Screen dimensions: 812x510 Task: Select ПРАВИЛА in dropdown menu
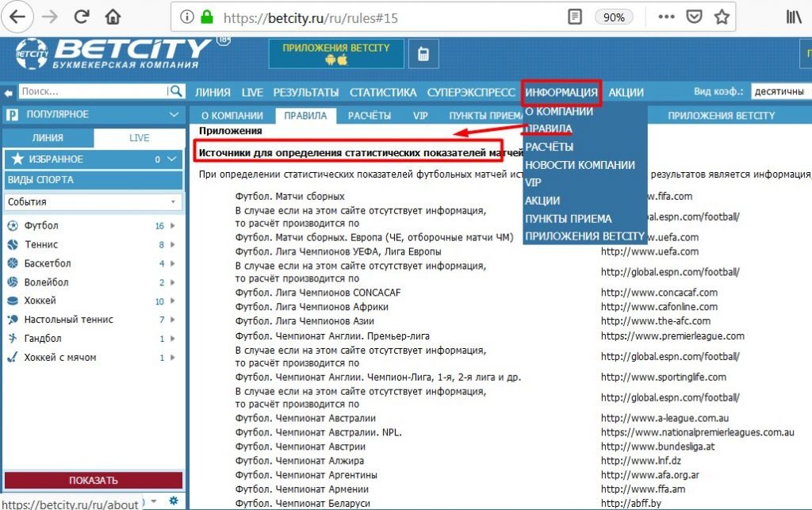click(x=549, y=128)
